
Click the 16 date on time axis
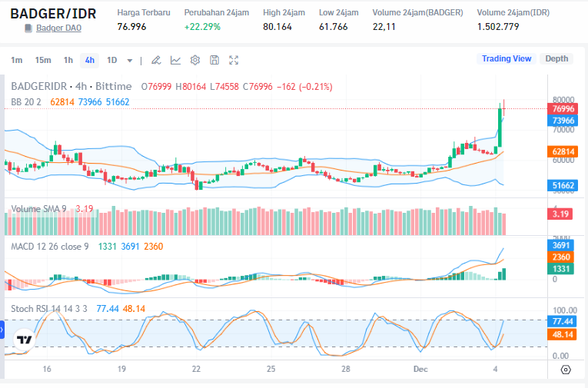click(x=47, y=370)
